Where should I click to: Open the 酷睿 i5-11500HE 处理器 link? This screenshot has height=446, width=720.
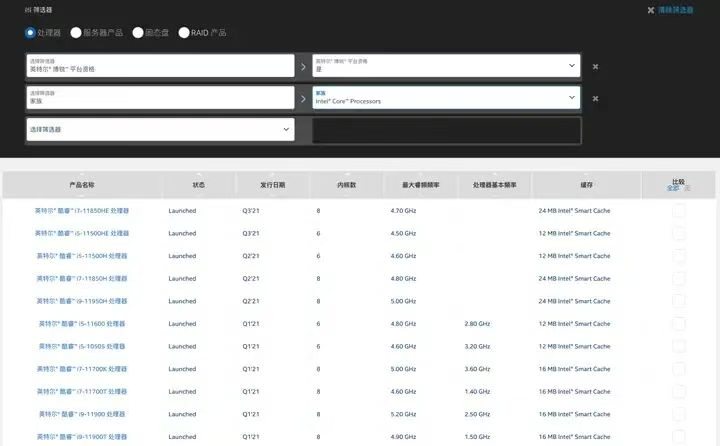82,233
